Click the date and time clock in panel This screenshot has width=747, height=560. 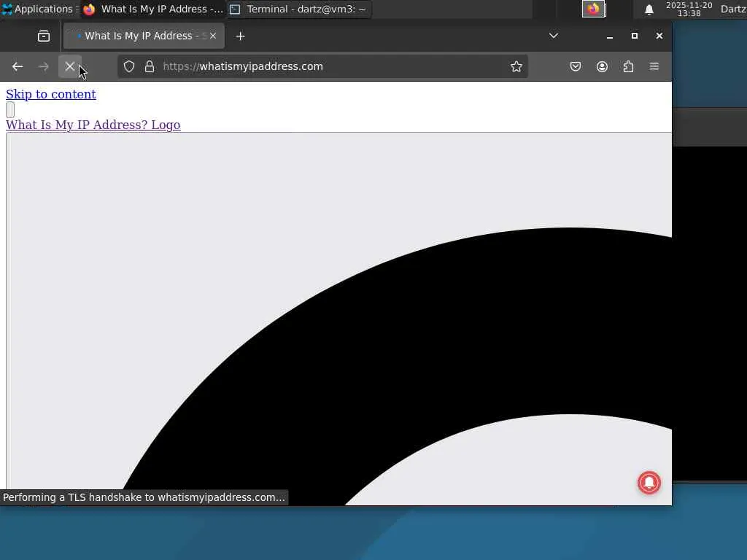(689, 9)
